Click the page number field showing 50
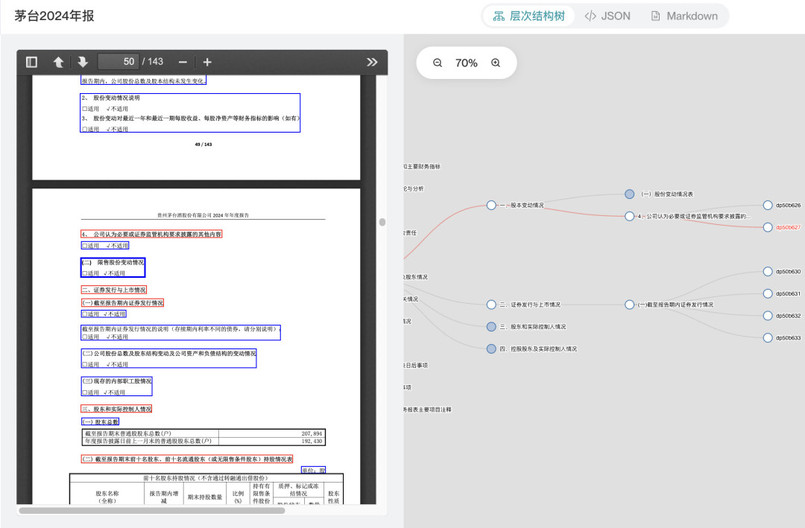Image resolution: width=805 pixels, height=528 pixels. 118,62
